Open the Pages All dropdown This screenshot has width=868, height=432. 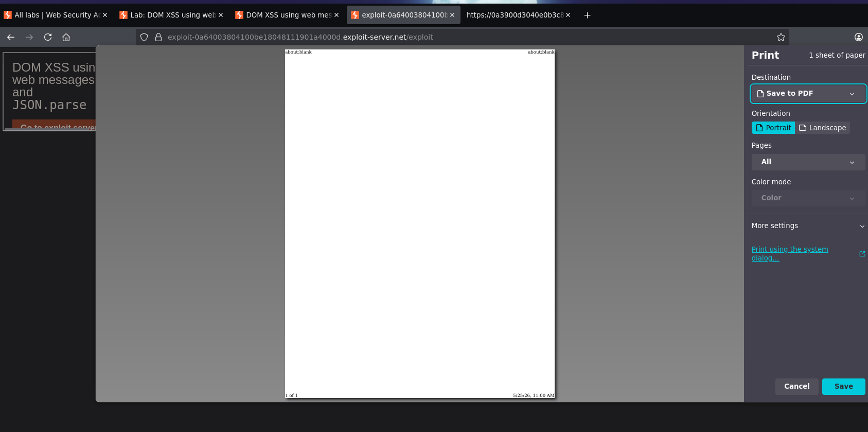(x=808, y=162)
